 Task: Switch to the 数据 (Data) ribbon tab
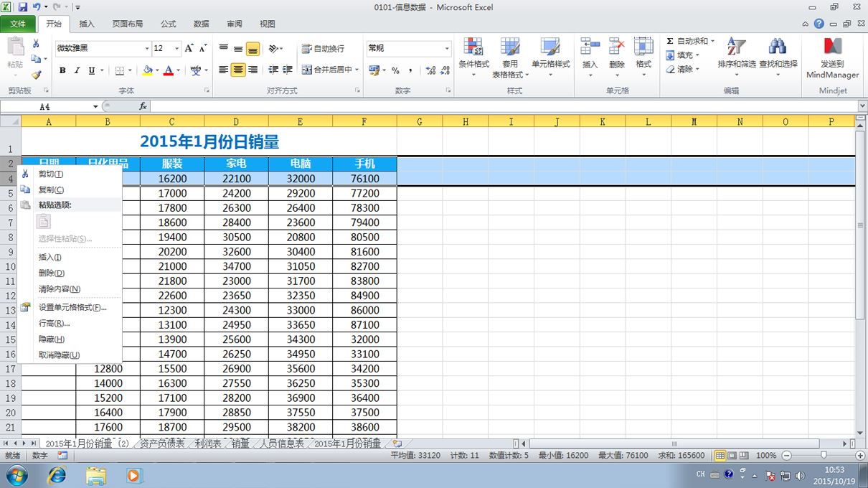tap(202, 24)
